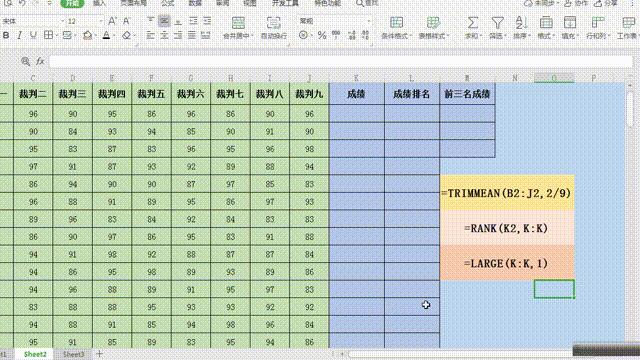Click the Not Synced (未同步) cloud button
Viewport: 640px width, 360px height.
pyautogui.click(x=541, y=3)
